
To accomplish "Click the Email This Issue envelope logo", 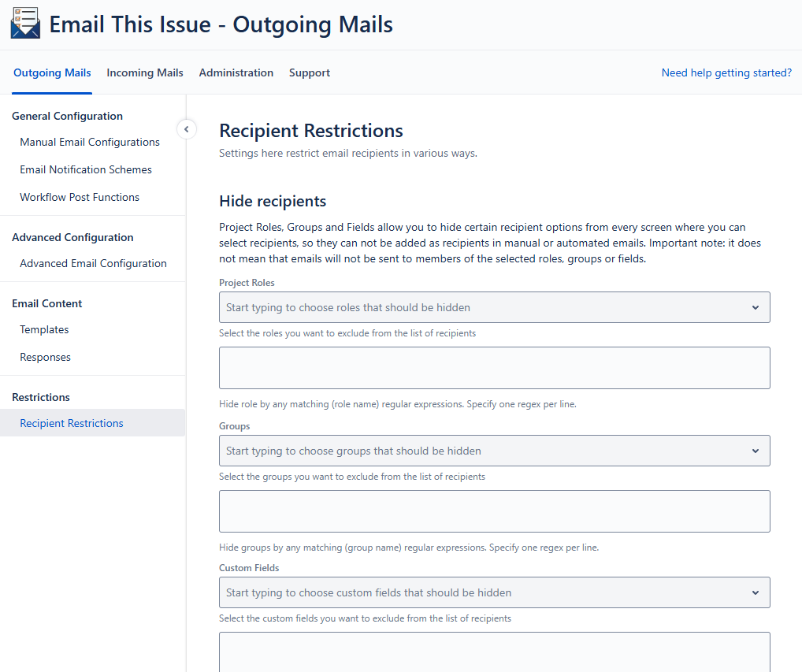I will pos(24,24).
